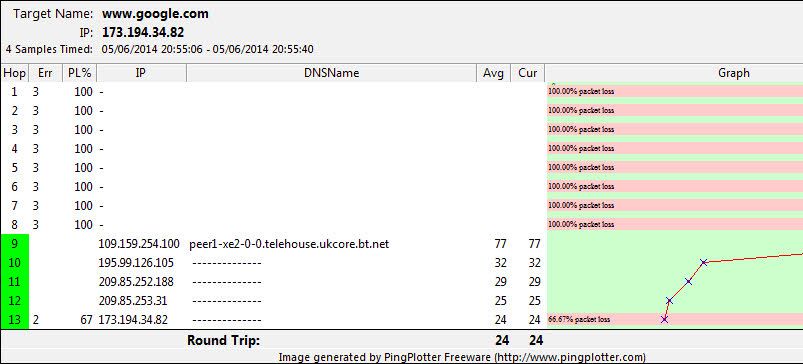Select green hop 13 cell
Image resolution: width=803 pixels, height=364 pixels.
pyautogui.click(x=14, y=319)
